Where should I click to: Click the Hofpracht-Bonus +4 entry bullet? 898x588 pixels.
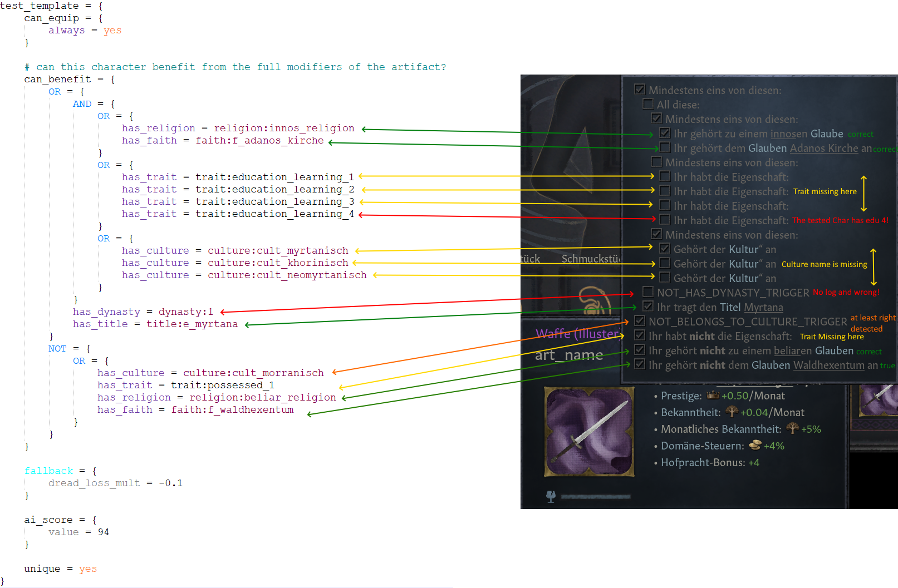coord(655,462)
